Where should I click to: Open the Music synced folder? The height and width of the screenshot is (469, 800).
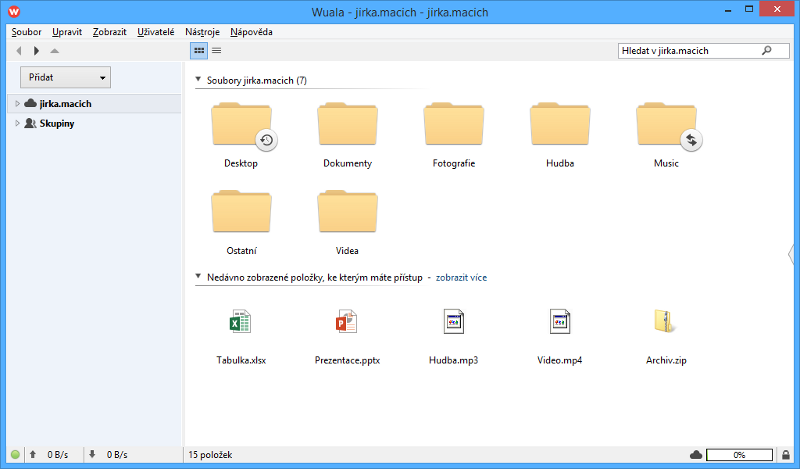666,128
